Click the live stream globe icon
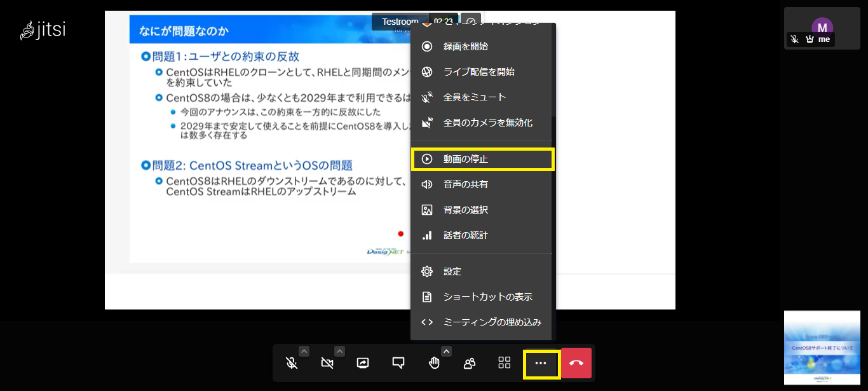Image resolution: width=868 pixels, height=391 pixels. (x=427, y=72)
